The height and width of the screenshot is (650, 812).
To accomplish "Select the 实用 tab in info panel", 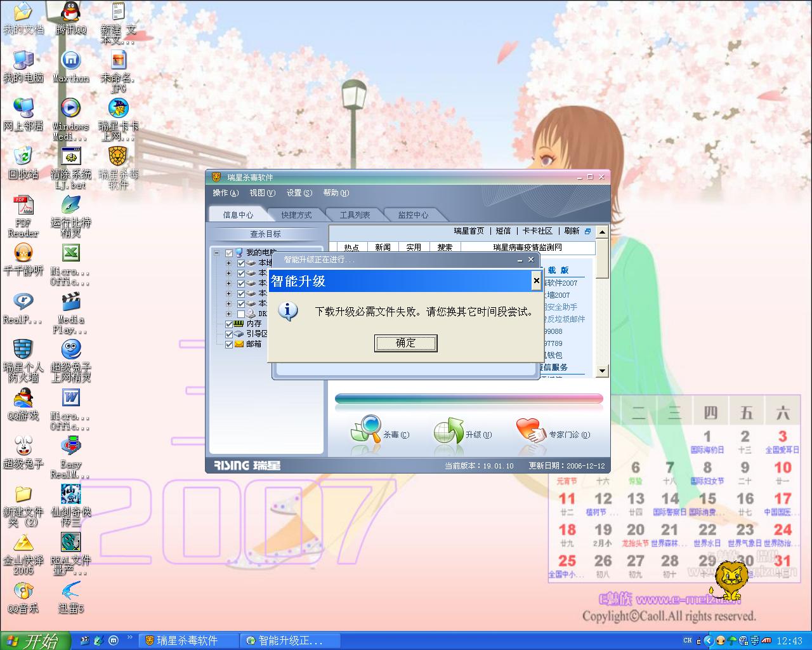I will click(414, 248).
